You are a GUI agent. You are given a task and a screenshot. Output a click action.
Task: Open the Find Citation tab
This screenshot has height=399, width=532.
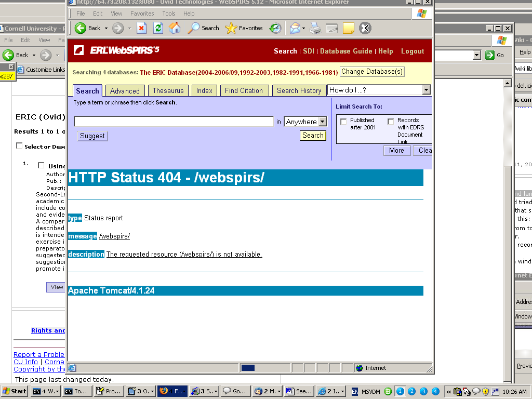(244, 90)
